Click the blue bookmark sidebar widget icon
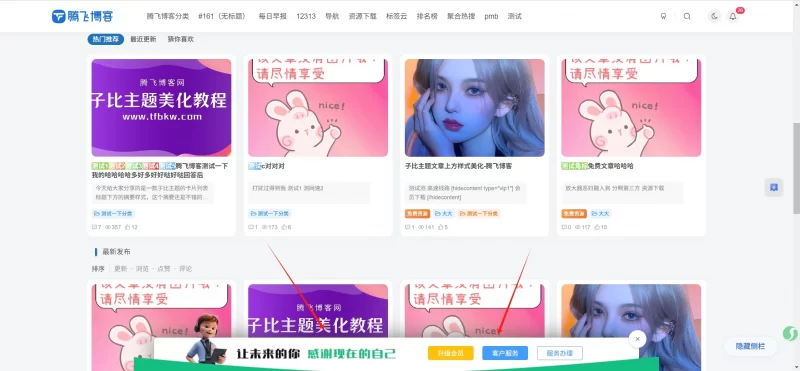 pos(773,187)
